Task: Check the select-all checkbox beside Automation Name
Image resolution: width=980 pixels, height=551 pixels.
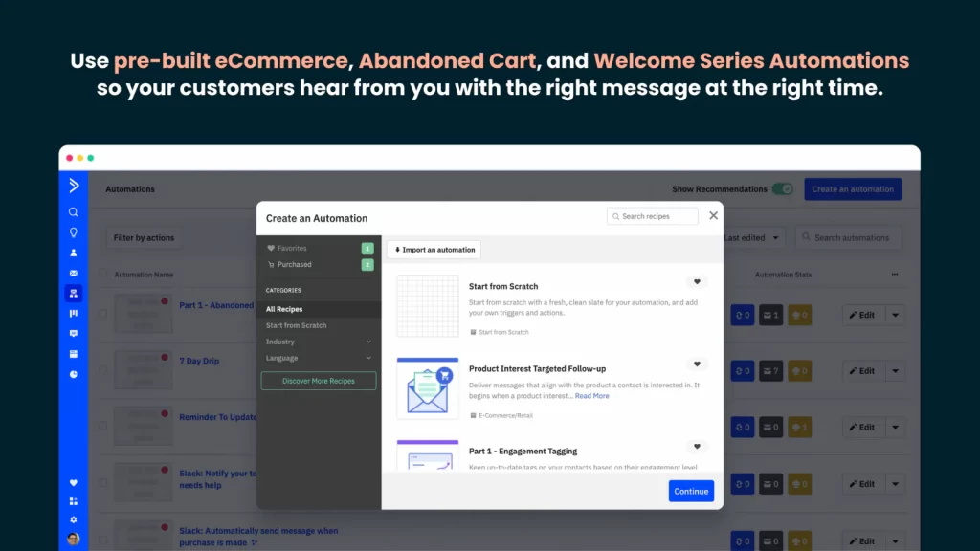Action: tap(102, 274)
